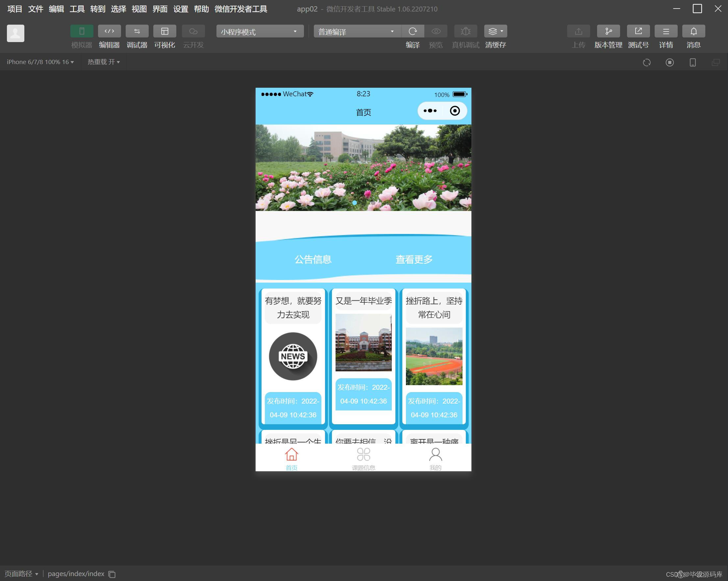Open the 工具 menu
The width and height of the screenshot is (728, 581).
[77, 9]
